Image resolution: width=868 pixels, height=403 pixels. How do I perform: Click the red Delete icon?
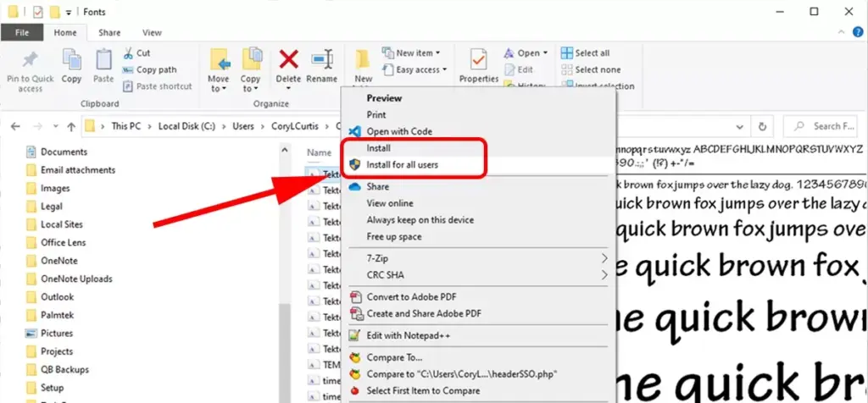288,59
